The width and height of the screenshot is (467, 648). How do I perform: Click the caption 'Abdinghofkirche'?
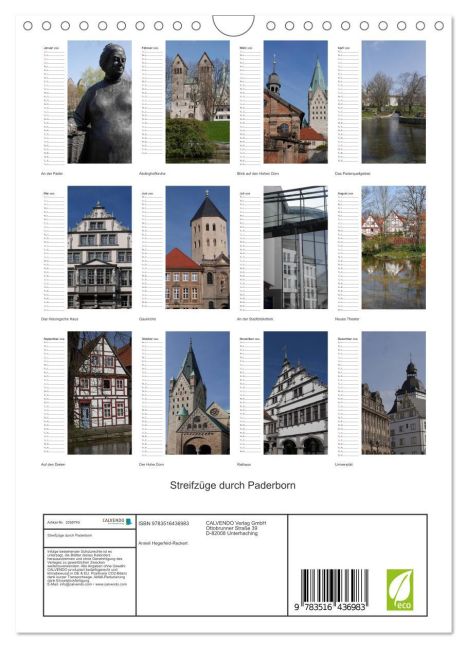point(152,174)
